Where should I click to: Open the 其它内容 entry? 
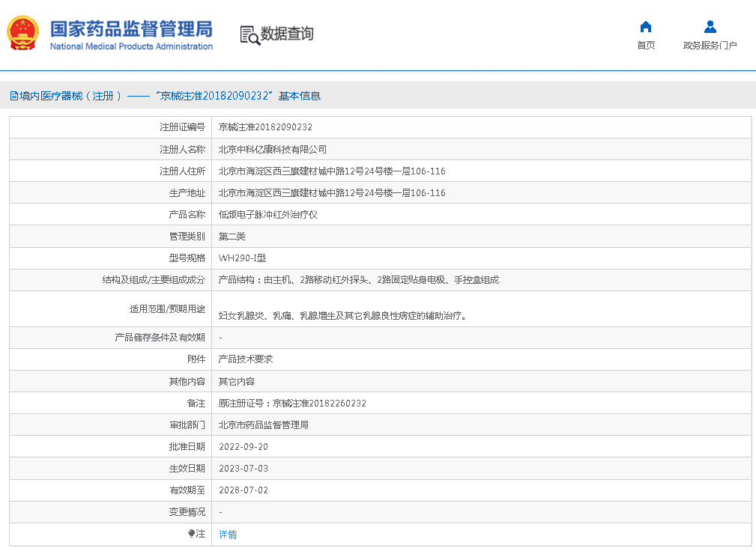[x=237, y=382]
